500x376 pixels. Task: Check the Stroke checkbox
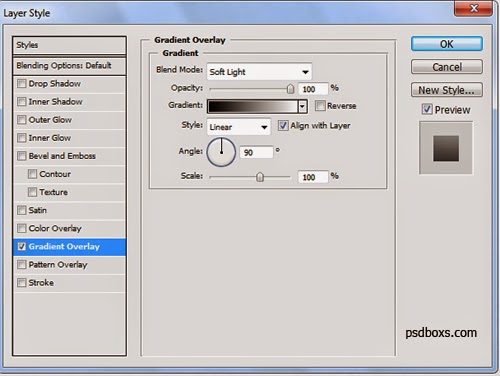point(22,282)
